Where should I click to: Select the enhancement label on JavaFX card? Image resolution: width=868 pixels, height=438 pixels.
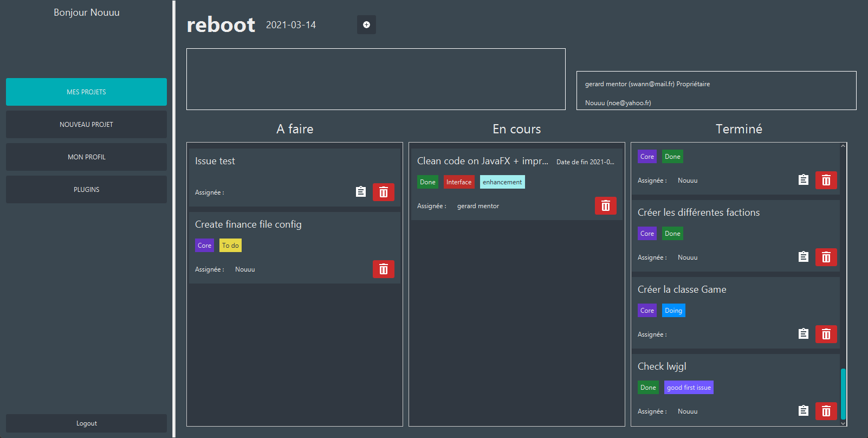[502, 182]
